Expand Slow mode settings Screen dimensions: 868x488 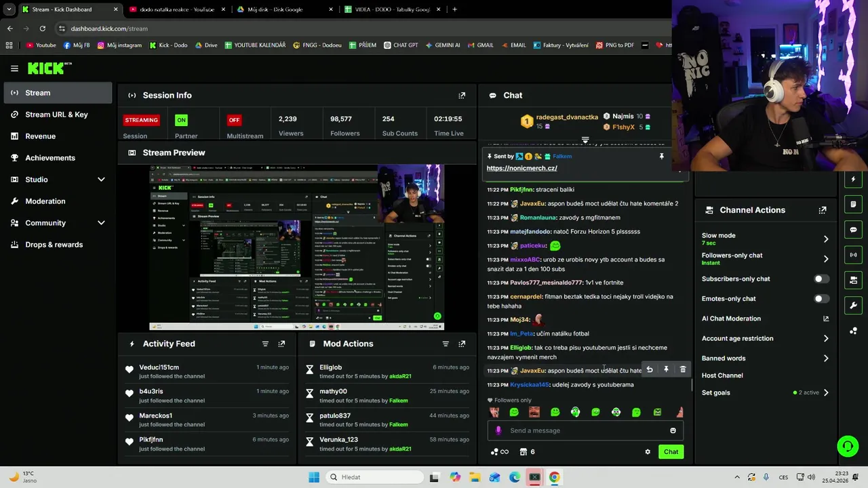[x=826, y=239]
